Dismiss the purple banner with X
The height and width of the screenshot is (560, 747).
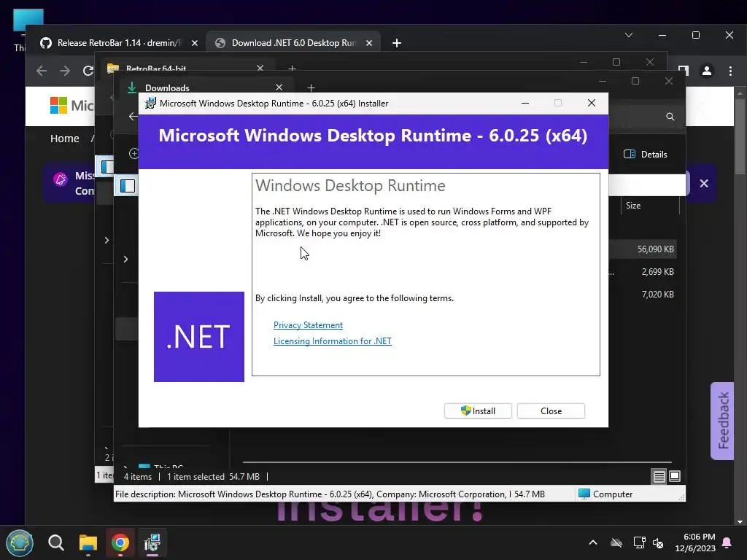(x=704, y=183)
